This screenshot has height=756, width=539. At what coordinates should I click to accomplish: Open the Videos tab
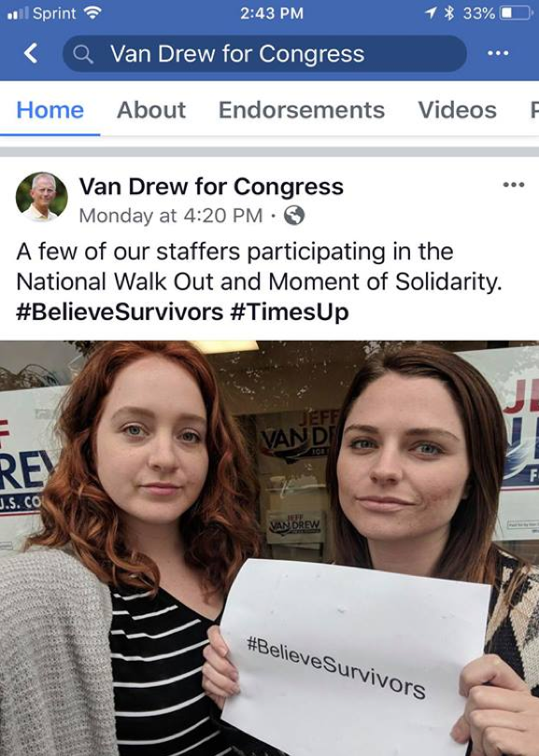click(x=457, y=110)
